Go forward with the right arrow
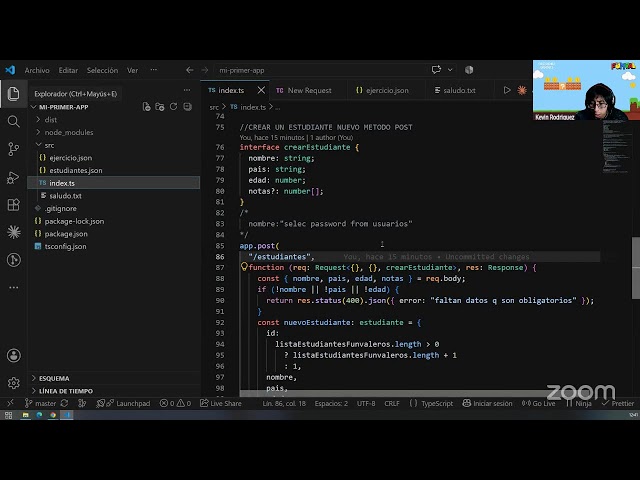Image resolution: width=640 pixels, height=480 pixels. 204,70
